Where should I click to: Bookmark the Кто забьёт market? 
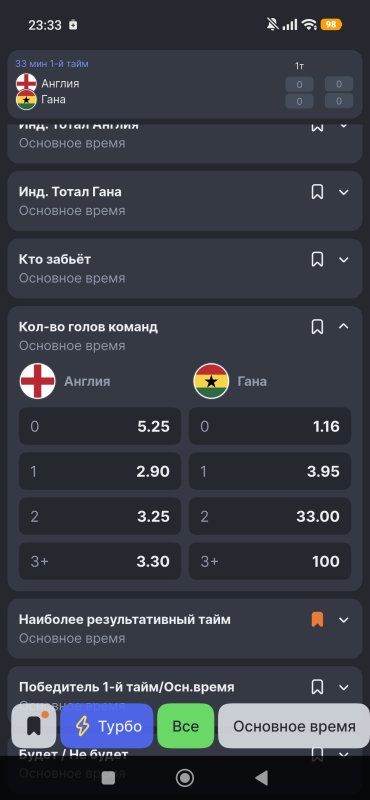click(317, 260)
